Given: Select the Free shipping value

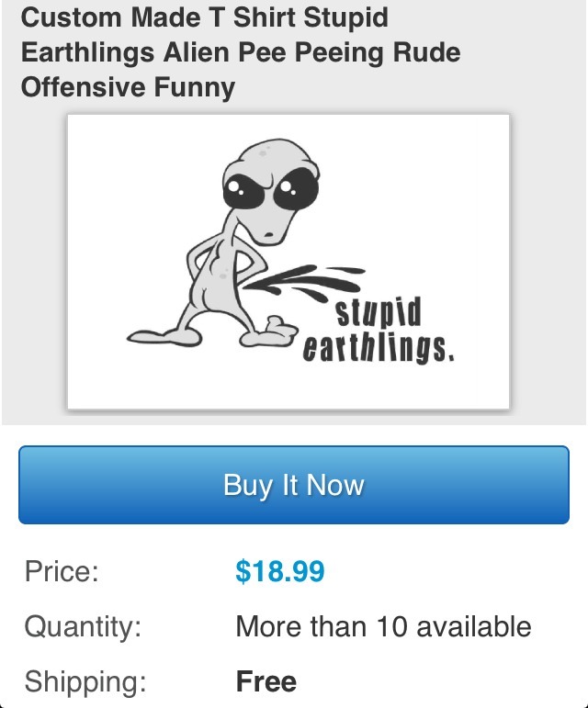Looking at the screenshot, I should 266,680.
